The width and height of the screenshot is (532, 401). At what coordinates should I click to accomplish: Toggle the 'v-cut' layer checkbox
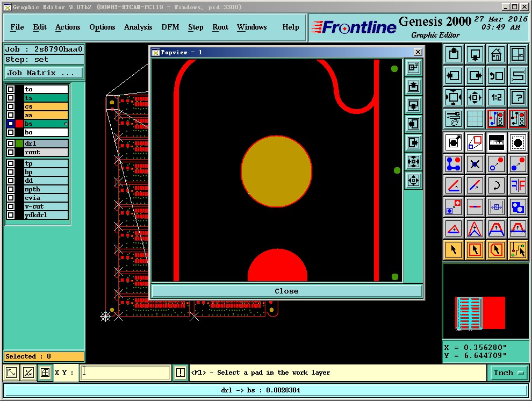tap(11, 206)
